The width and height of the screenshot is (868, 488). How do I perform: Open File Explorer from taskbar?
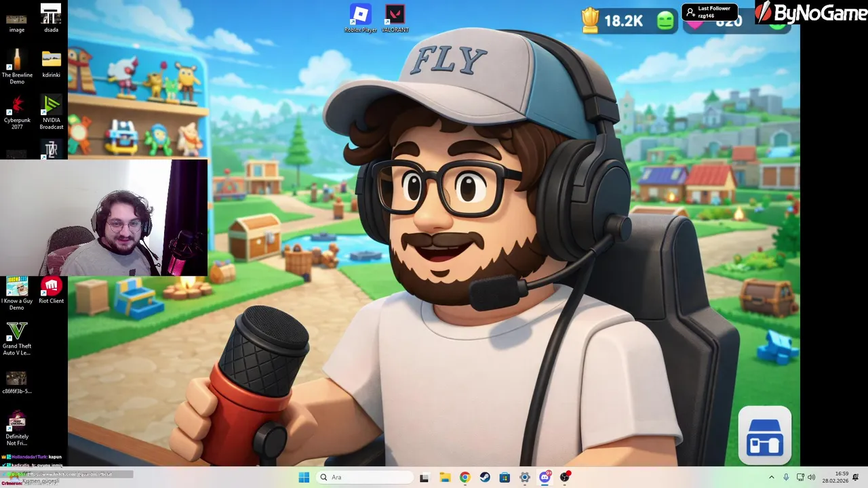(444, 477)
